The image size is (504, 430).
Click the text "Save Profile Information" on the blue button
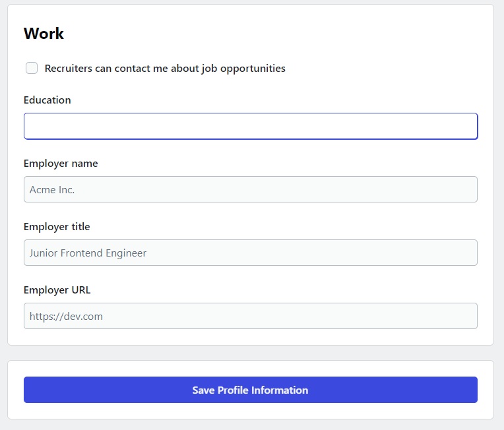250,390
